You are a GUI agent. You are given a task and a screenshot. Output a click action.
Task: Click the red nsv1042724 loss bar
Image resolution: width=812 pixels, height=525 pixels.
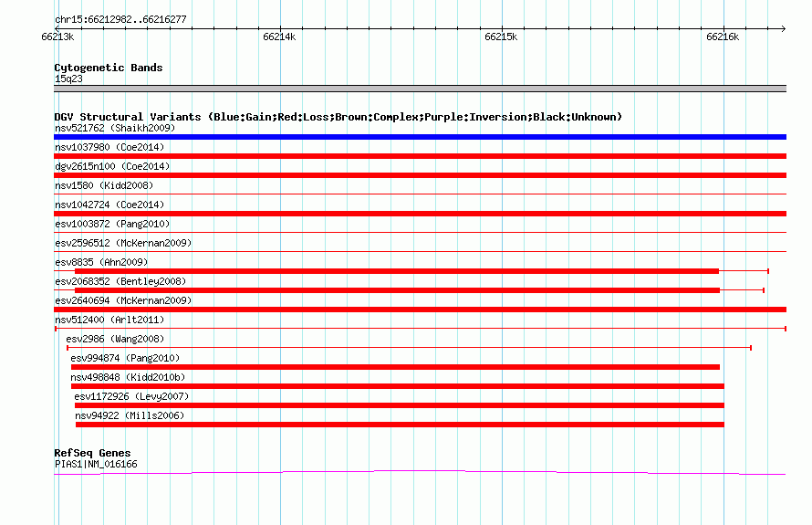420,214
